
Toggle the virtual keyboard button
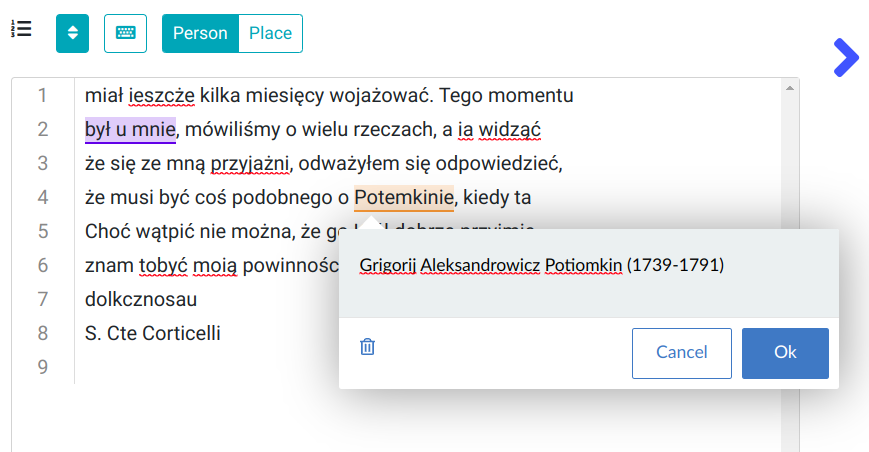(x=125, y=33)
